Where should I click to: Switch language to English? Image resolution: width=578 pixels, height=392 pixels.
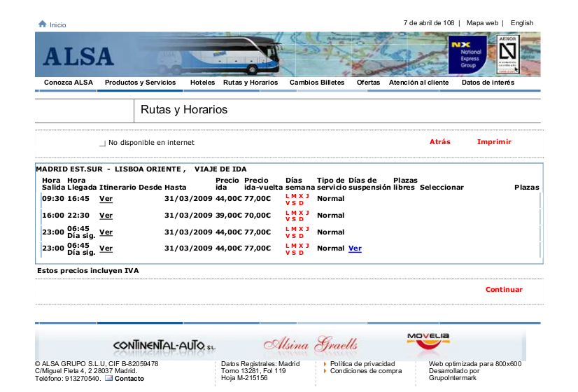click(521, 23)
